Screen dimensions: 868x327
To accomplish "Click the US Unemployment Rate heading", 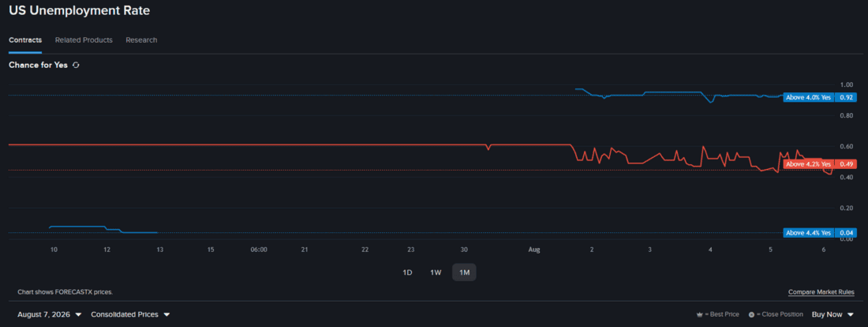I will (x=79, y=10).
